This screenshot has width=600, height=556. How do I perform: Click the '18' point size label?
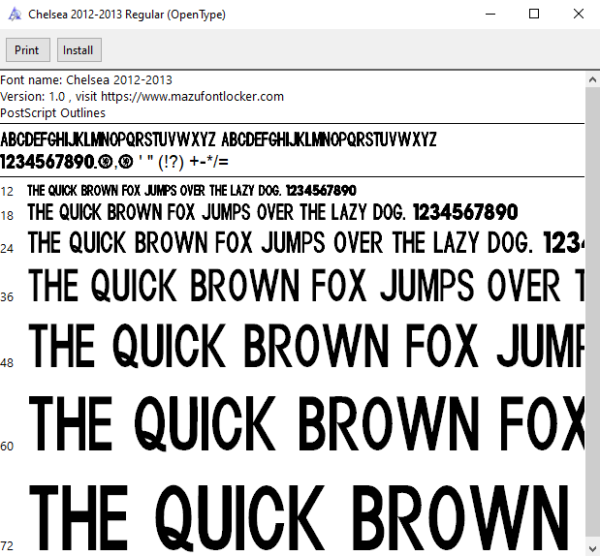tap(7, 215)
